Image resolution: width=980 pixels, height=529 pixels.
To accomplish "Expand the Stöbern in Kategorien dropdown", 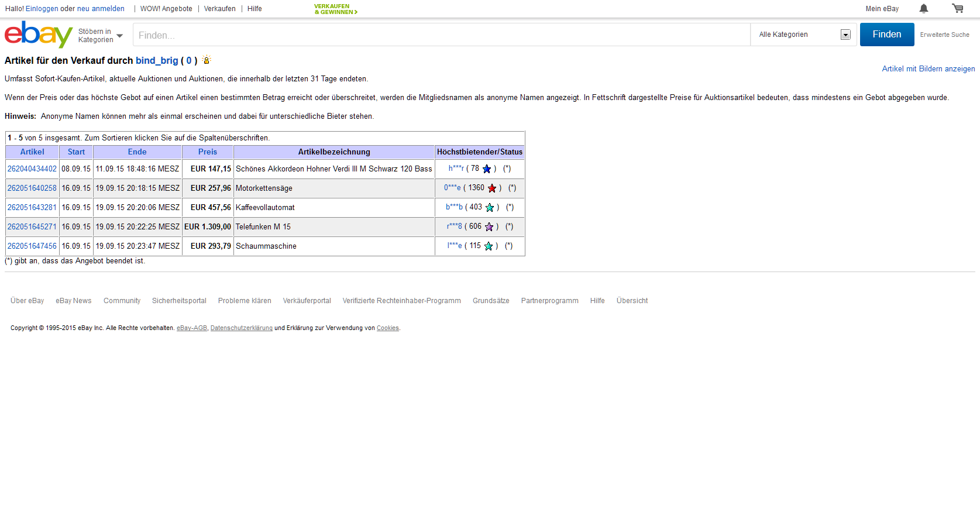I will click(101, 36).
